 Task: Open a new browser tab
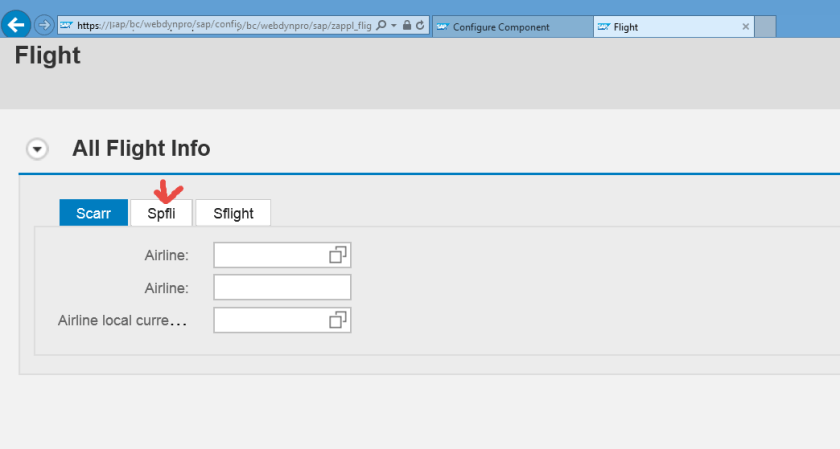[x=766, y=27]
